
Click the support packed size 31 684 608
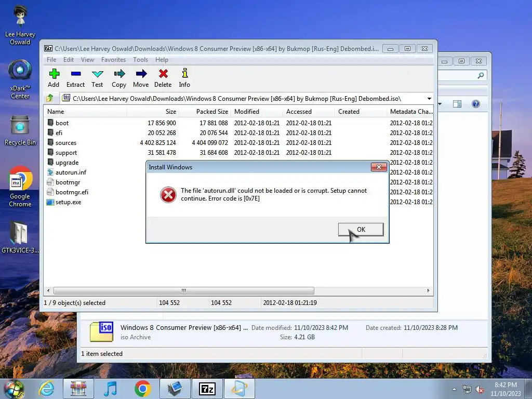click(214, 152)
